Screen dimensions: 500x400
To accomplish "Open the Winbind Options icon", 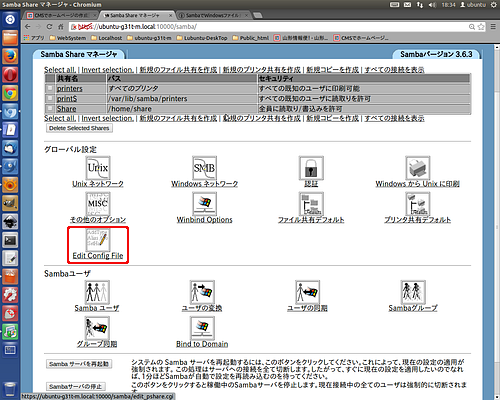I will [204, 204].
